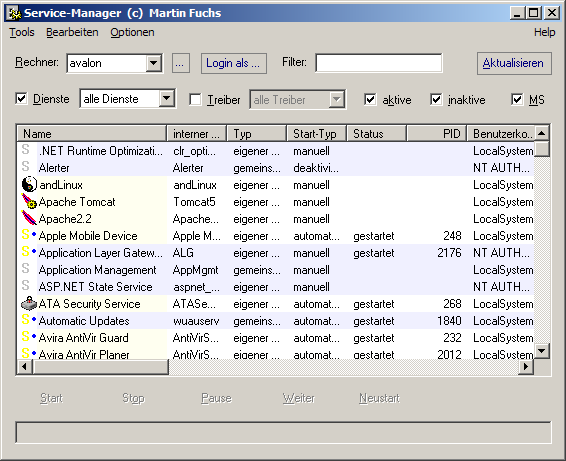
Task: Click the Stop button
Action: coord(133,398)
